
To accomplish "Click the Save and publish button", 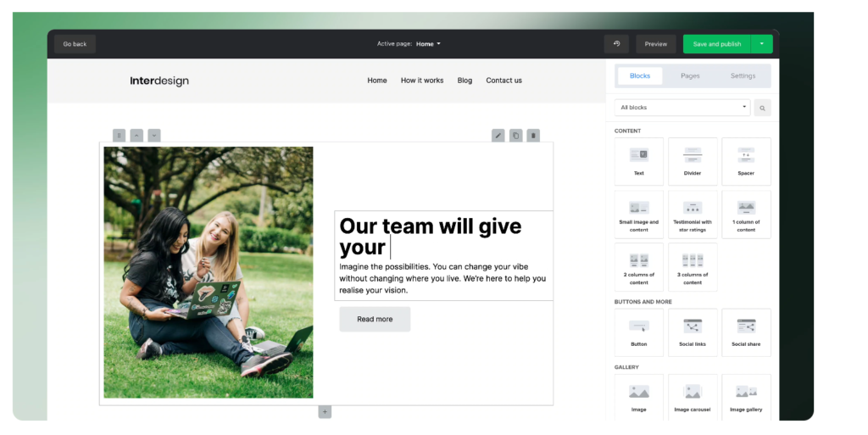I will [x=717, y=44].
